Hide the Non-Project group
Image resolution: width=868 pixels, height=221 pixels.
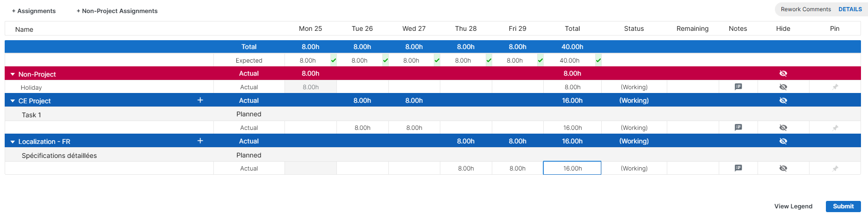(x=783, y=73)
